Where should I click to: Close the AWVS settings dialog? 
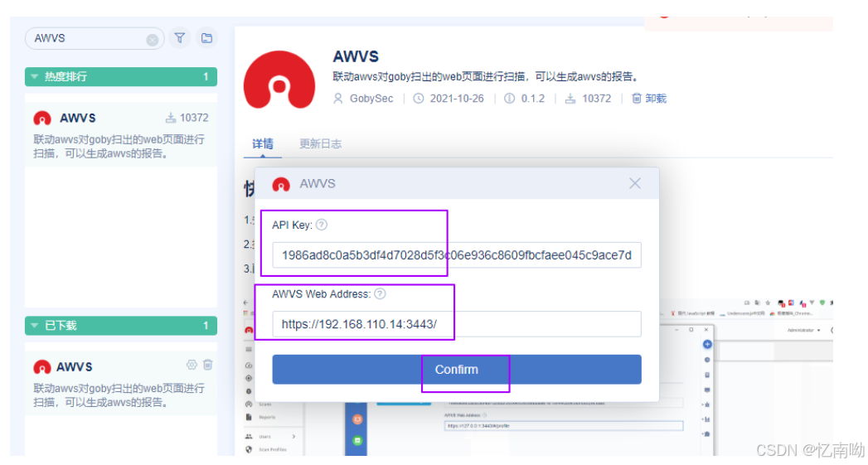pyautogui.click(x=635, y=184)
